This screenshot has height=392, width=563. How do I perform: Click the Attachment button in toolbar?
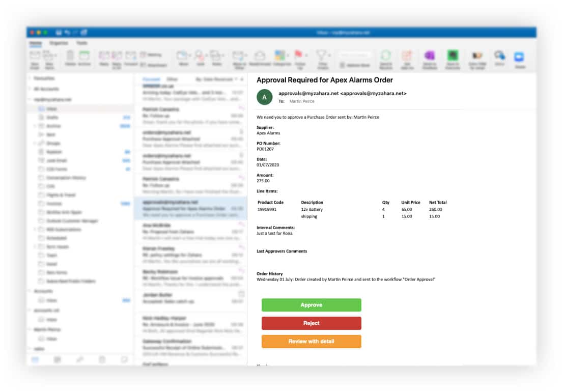click(154, 65)
